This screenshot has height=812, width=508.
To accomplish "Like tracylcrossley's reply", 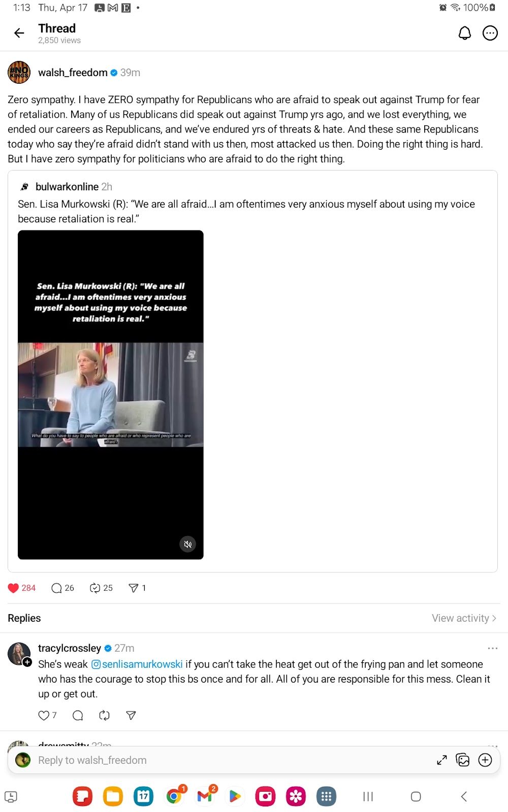I will tap(44, 715).
